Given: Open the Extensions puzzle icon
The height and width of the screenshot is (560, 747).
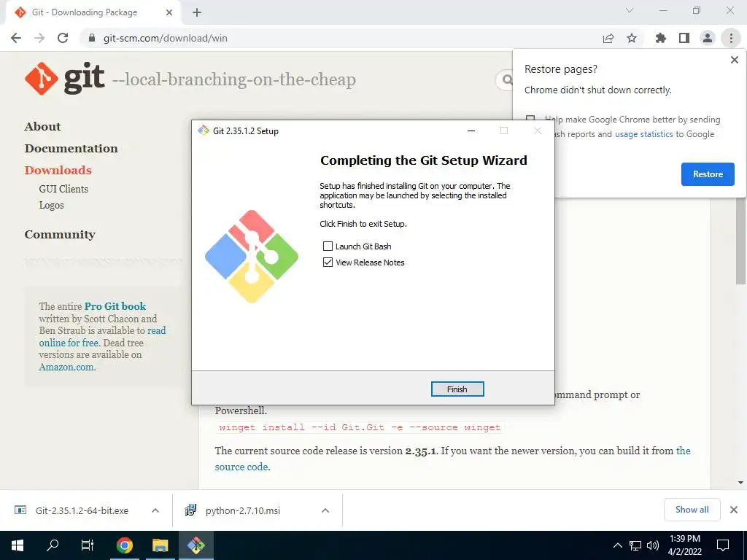Looking at the screenshot, I should (661, 38).
